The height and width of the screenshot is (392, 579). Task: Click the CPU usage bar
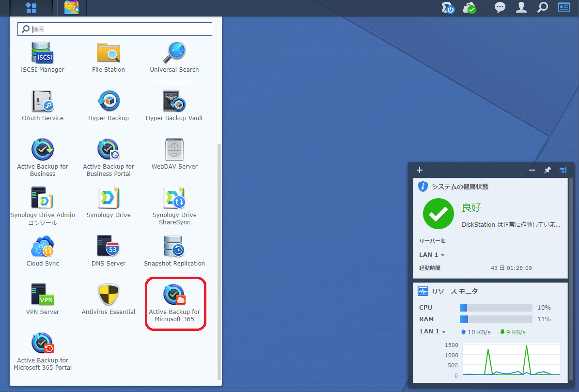click(x=496, y=308)
